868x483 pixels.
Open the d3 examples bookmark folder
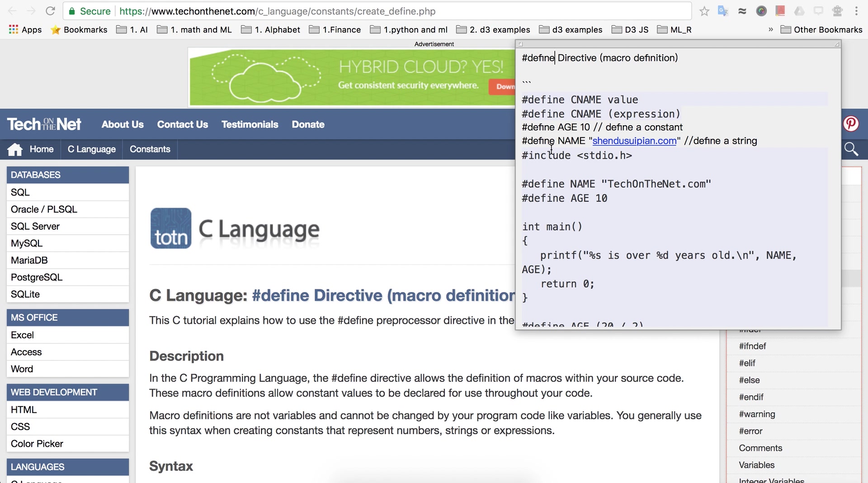tap(571, 29)
